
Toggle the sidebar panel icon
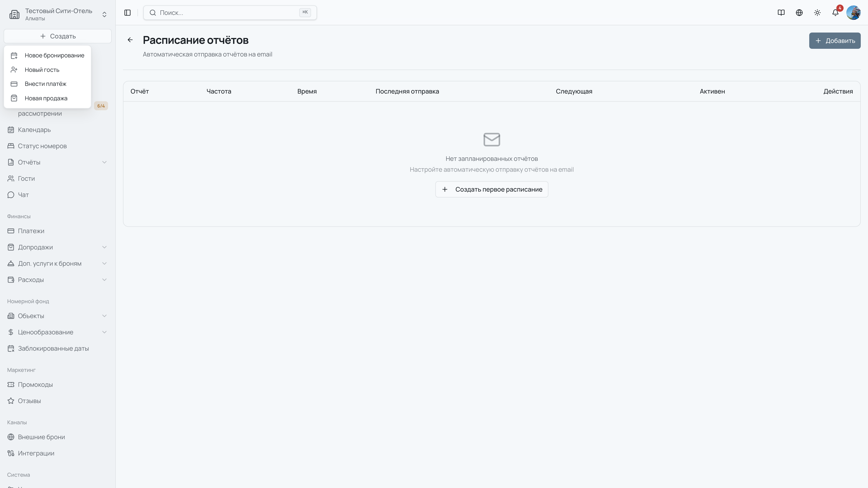click(x=127, y=12)
